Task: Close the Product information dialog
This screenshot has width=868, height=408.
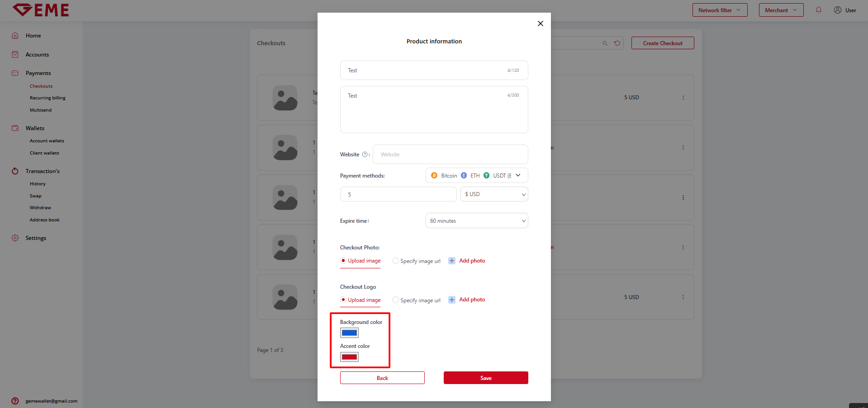Action: [x=540, y=23]
